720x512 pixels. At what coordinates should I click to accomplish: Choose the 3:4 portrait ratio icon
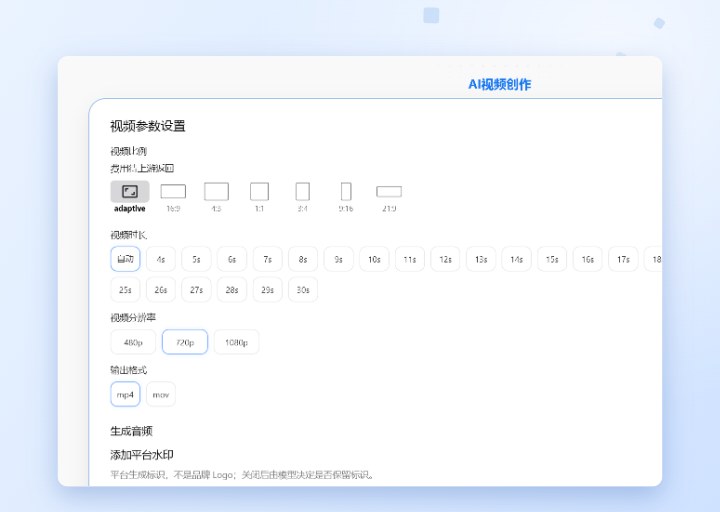pos(303,191)
